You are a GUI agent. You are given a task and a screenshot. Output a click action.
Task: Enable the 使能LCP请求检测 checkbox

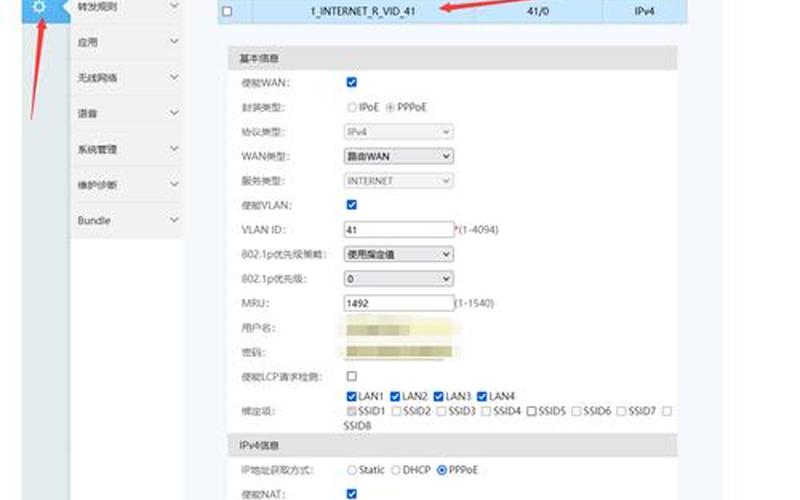click(352, 376)
